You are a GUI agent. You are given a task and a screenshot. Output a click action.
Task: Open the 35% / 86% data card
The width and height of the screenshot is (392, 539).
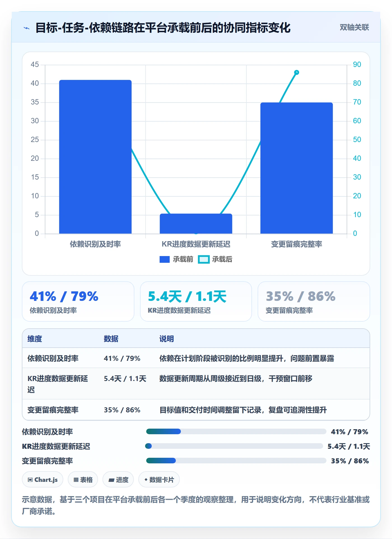[314, 301]
